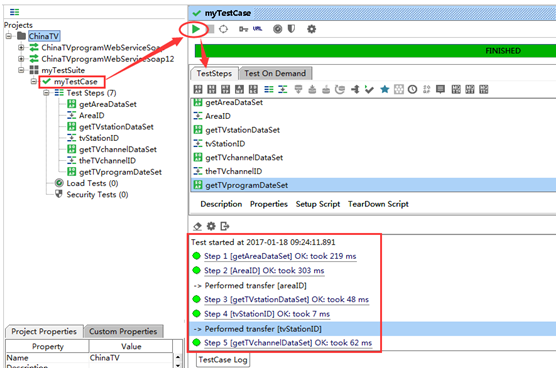Open Step 2 AreaID log result
The image size is (558, 370).
pyautogui.click(x=264, y=271)
